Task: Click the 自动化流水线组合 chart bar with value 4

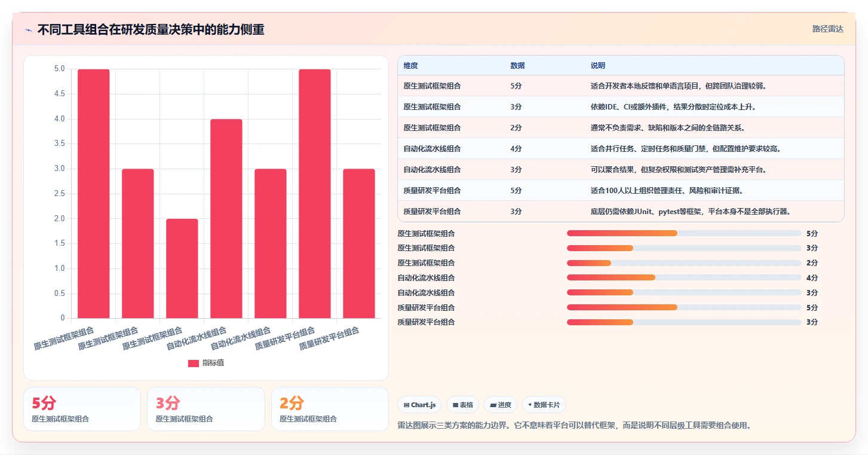Action: click(226, 219)
